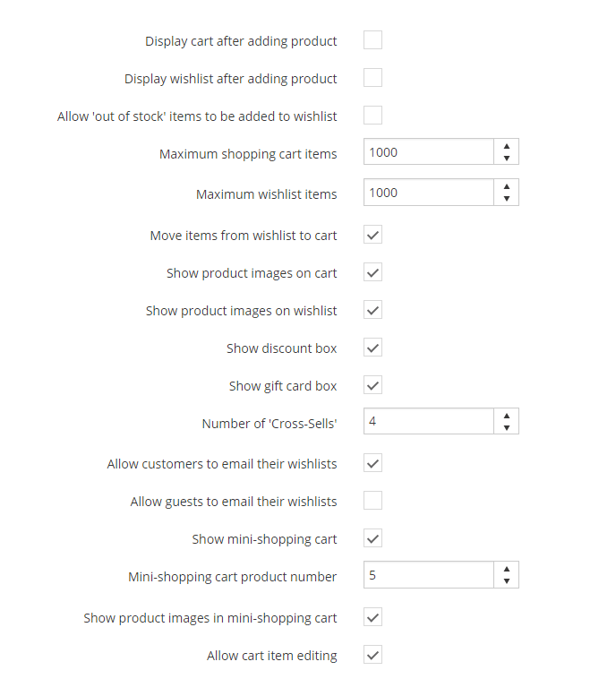The image size is (616, 696).
Task: Disable Show product images on cart
Action: (372, 272)
